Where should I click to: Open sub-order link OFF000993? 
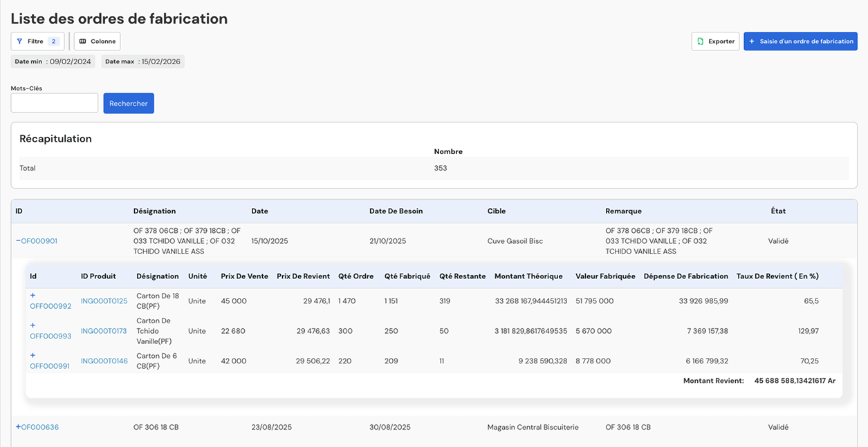click(50, 336)
